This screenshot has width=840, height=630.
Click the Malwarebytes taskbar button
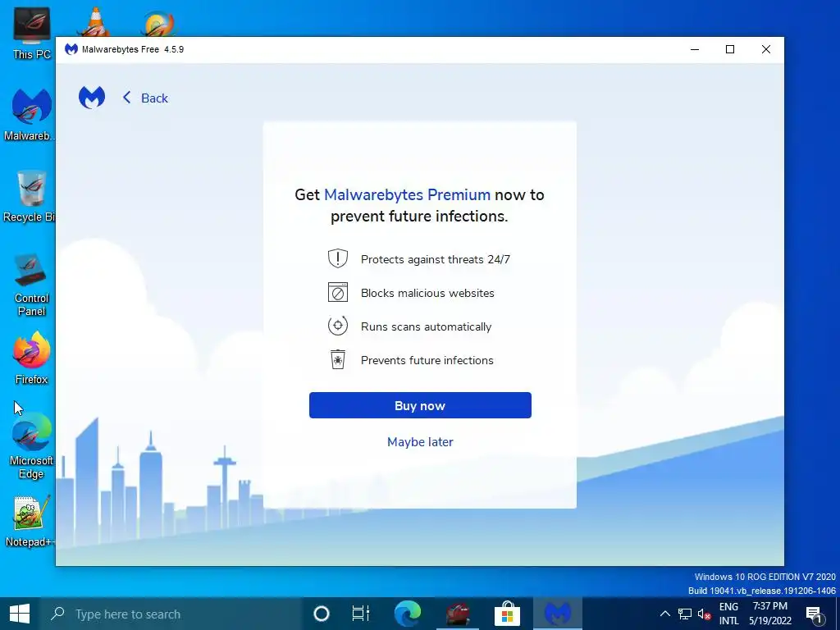click(557, 614)
